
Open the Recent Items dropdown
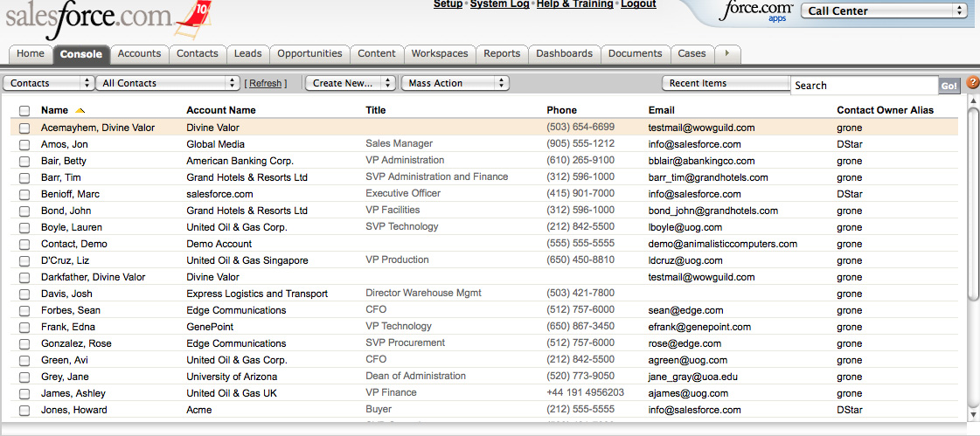(x=726, y=83)
